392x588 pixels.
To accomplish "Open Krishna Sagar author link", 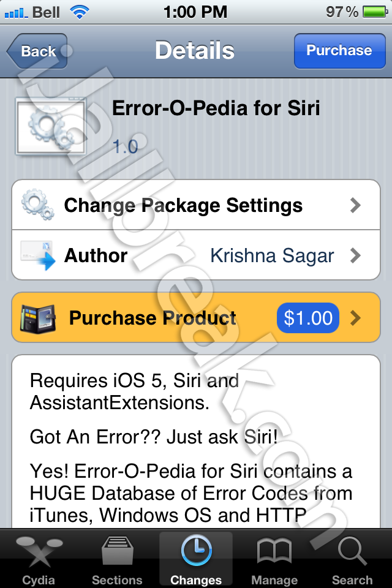I will (271, 256).
